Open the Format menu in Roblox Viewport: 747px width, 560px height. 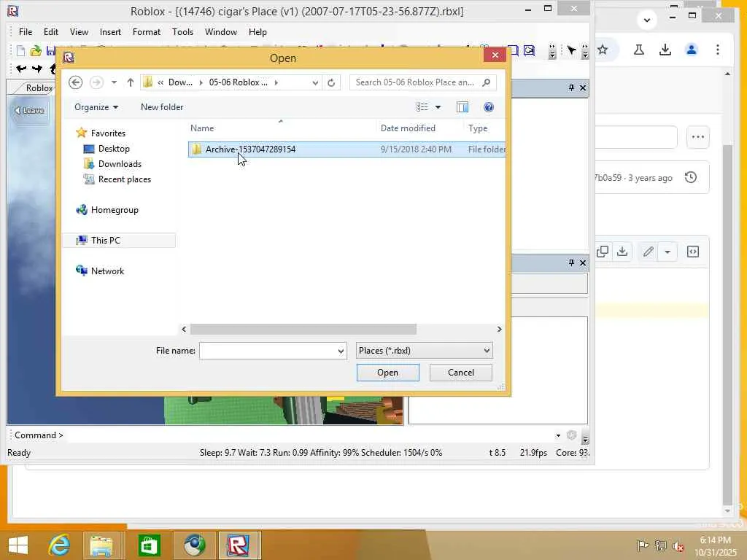[x=146, y=32]
